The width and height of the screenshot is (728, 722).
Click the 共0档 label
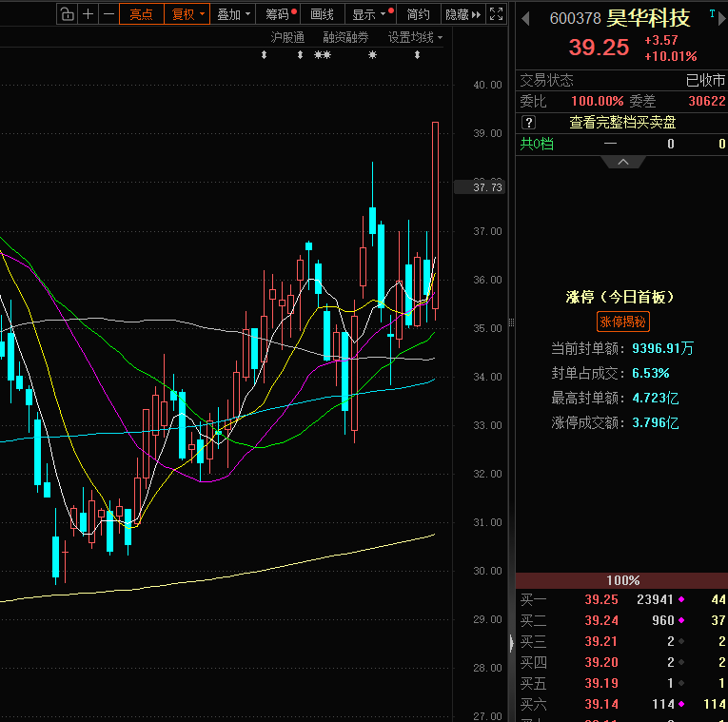click(x=537, y=144)
